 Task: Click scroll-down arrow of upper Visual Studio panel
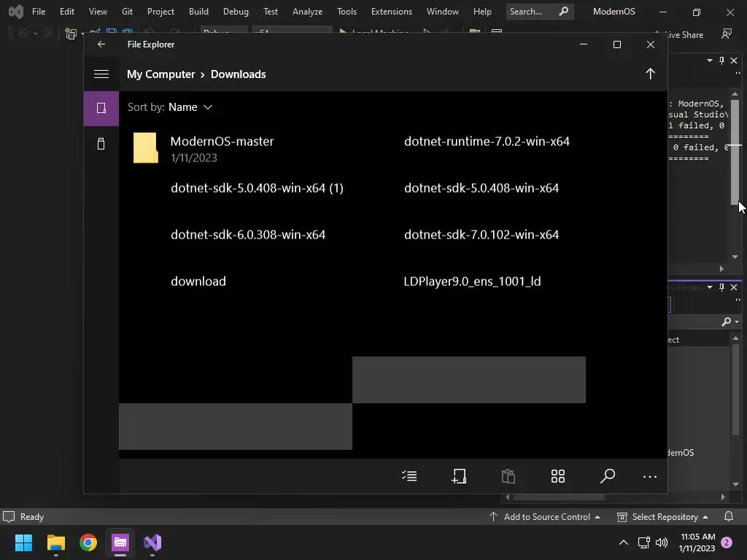coord(735,257)
